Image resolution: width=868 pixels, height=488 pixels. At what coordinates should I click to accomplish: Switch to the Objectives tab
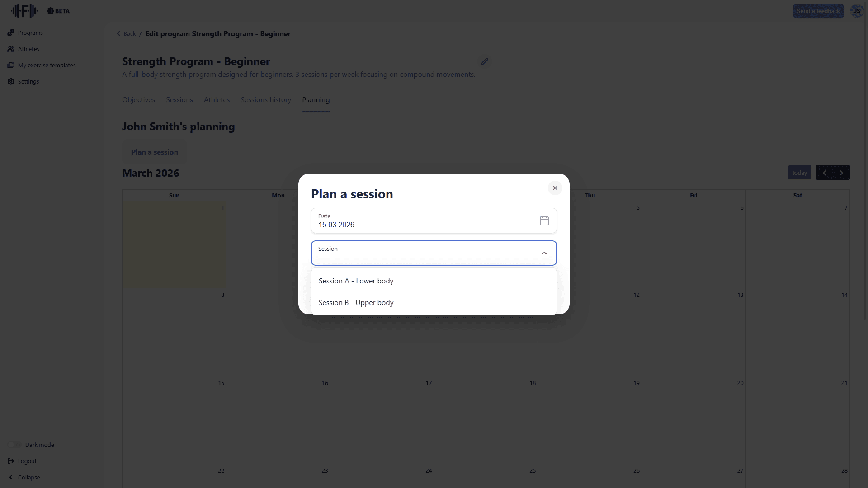tap(138, 99)
